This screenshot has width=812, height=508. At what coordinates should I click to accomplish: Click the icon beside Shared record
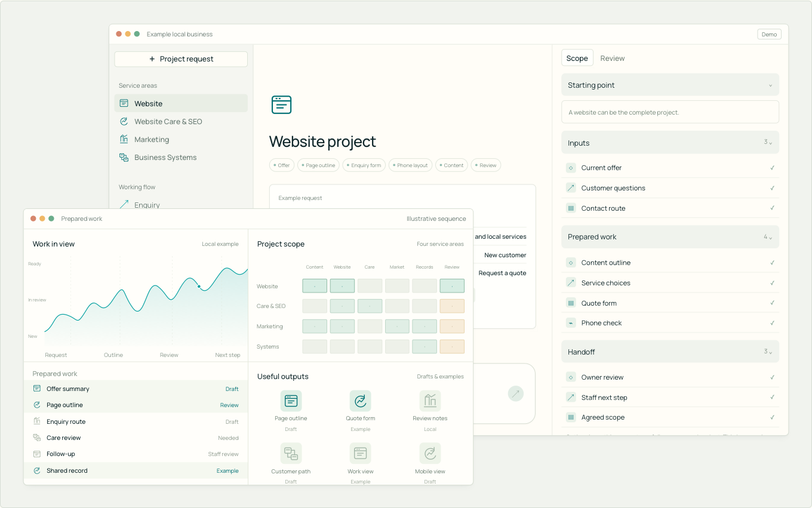tap(37, 470)
